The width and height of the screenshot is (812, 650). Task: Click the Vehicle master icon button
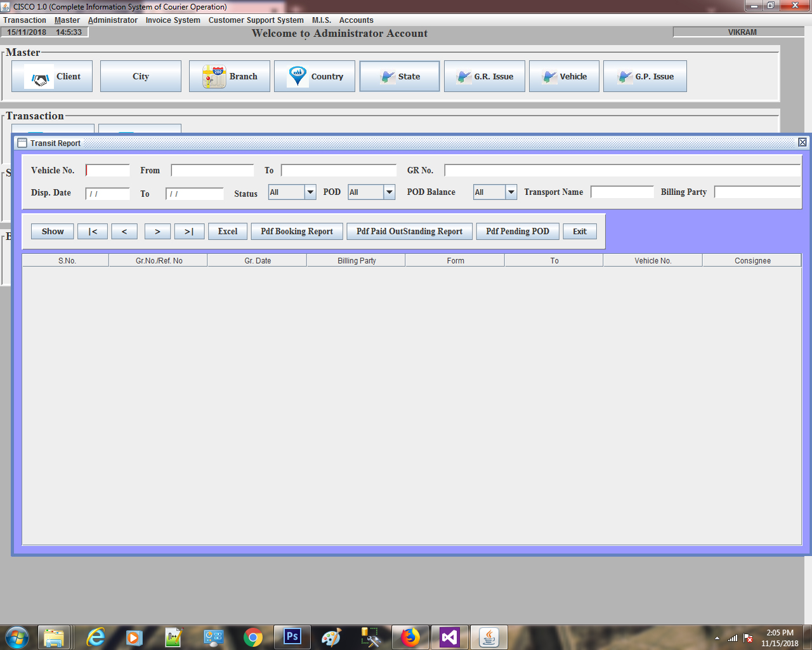pyautogui.click(x=563, y=77)
